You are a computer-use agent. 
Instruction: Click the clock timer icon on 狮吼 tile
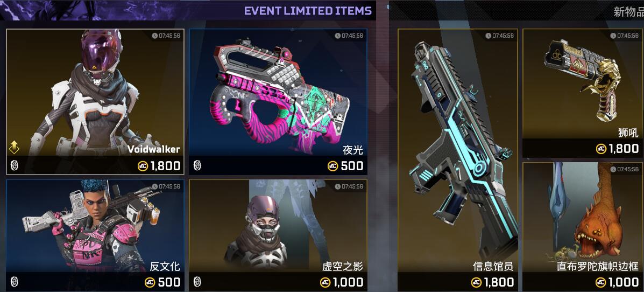point(614,36)
